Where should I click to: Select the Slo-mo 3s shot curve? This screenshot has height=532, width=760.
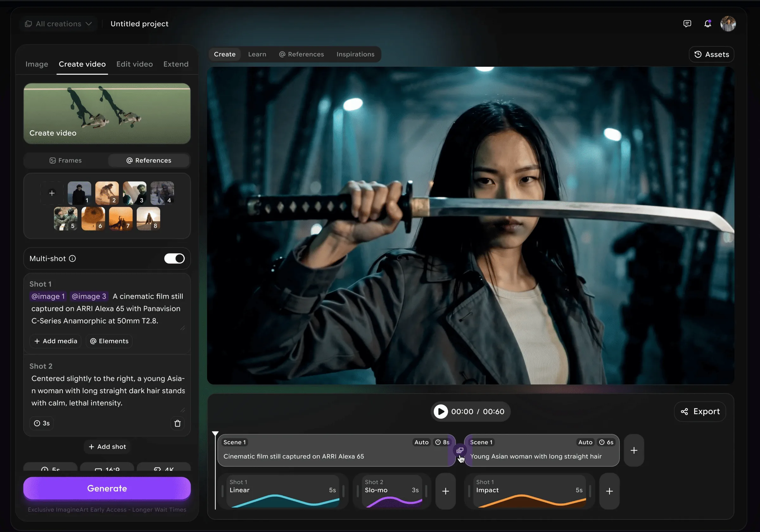[392, 491]
